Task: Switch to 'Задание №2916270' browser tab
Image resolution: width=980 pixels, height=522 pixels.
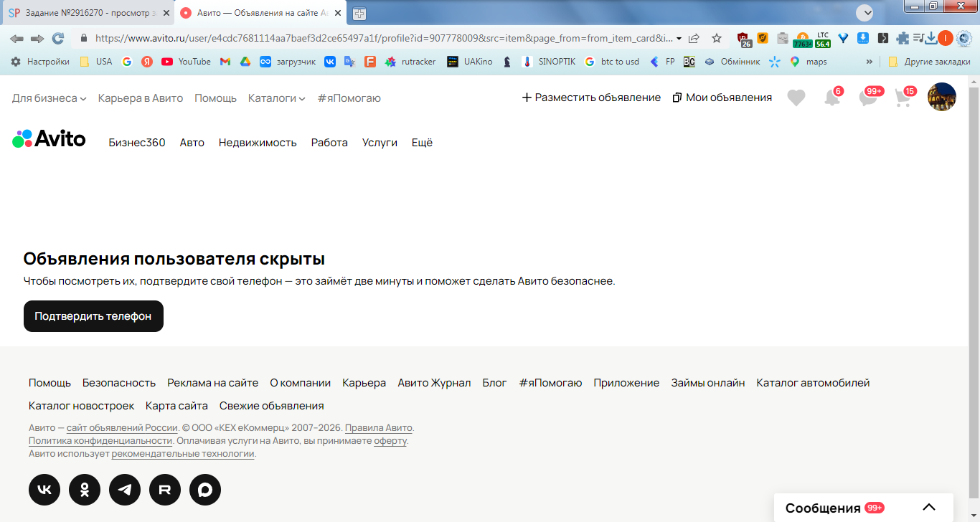Action: (x=86, y=13)
